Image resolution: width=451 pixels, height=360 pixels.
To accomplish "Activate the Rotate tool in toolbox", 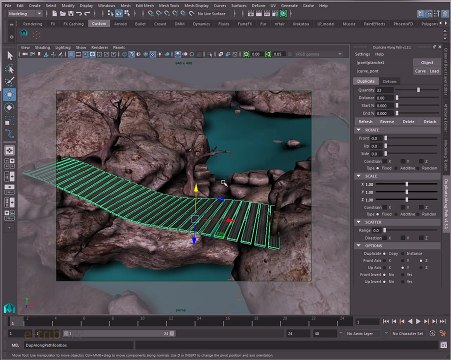I will pos(10,108).
